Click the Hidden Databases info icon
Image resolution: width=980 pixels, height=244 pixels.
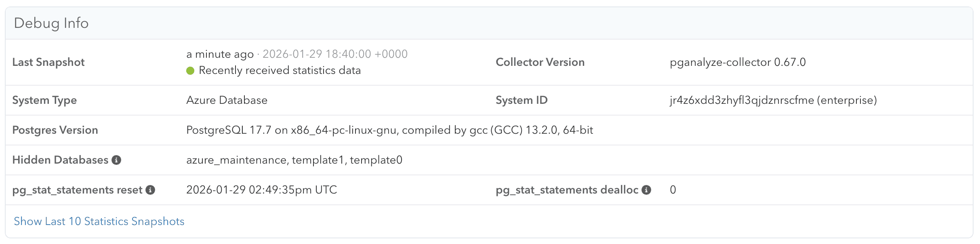pos(116,160)
